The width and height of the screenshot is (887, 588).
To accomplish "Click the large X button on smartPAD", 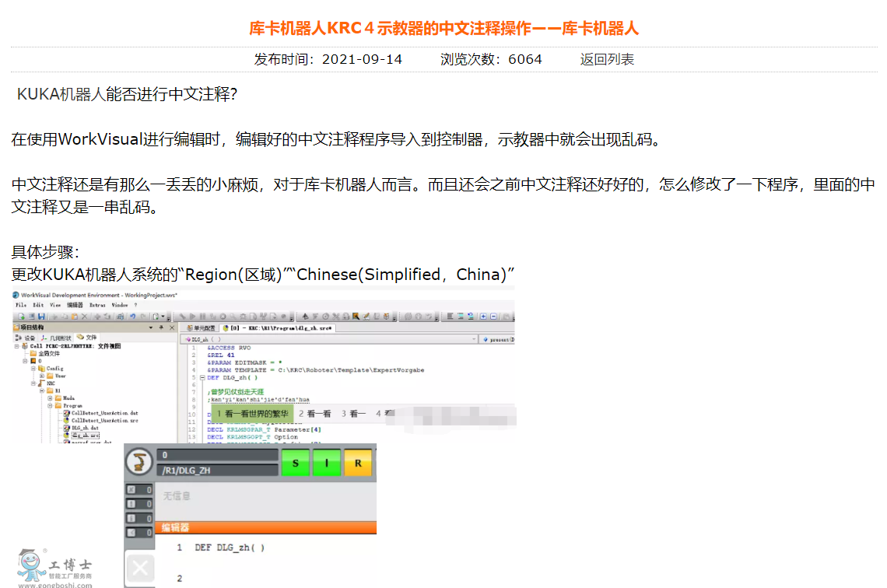I will pos(140,569).
